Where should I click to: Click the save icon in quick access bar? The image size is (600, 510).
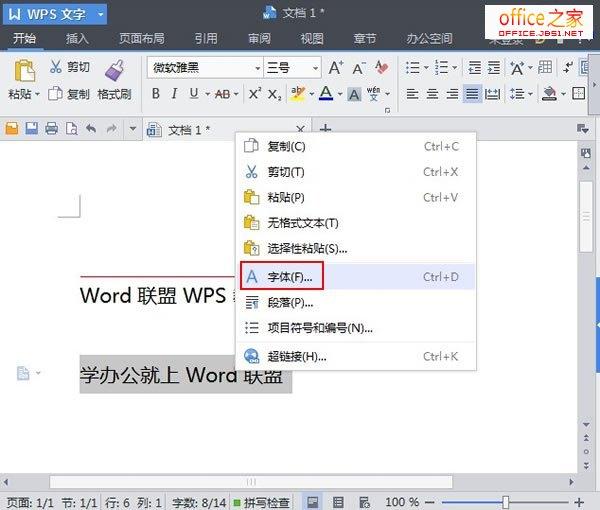pyautogui.click(x=31, y=130)
